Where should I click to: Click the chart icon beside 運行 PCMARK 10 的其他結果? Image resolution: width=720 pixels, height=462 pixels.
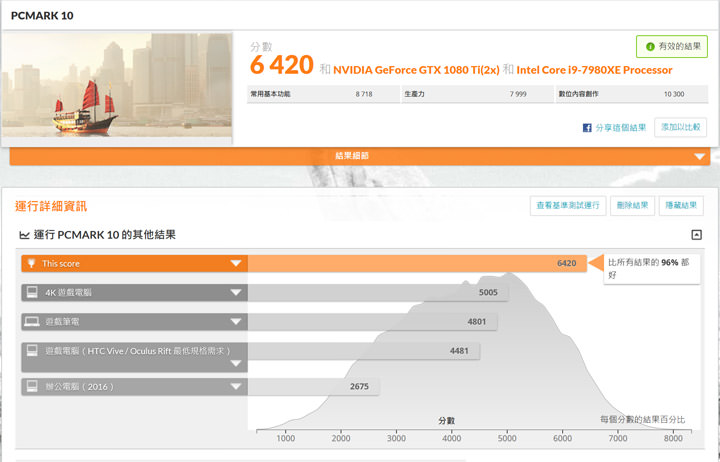pos(24,235)
